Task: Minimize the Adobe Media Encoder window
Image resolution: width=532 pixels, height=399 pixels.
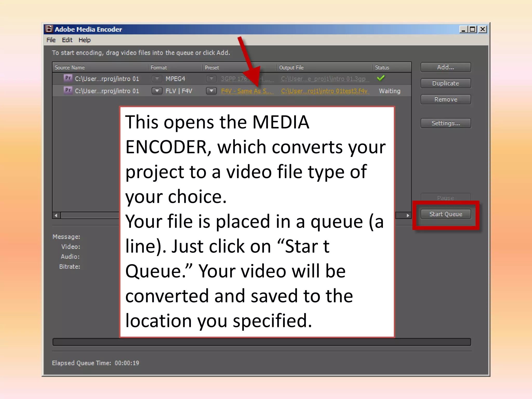Action: coord(463,29)
